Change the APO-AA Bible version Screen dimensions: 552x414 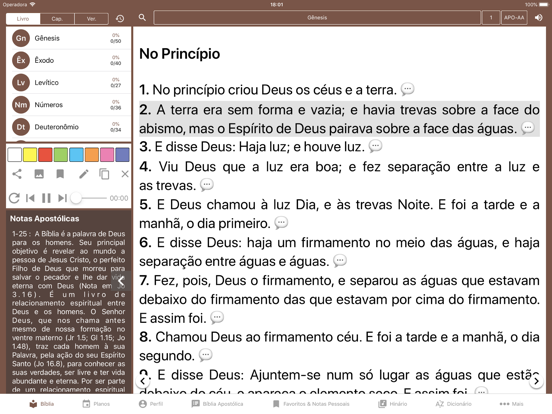tap(514, 18)
